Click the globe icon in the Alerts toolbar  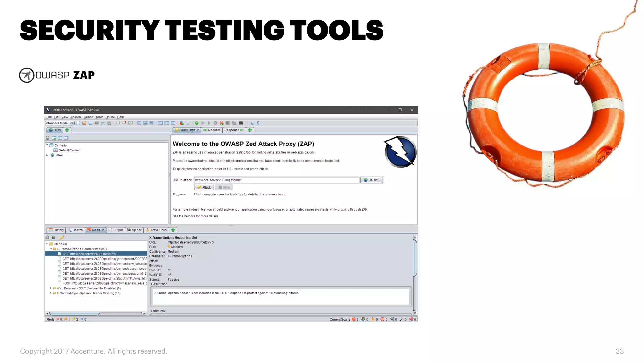click(x=53, y=238)
